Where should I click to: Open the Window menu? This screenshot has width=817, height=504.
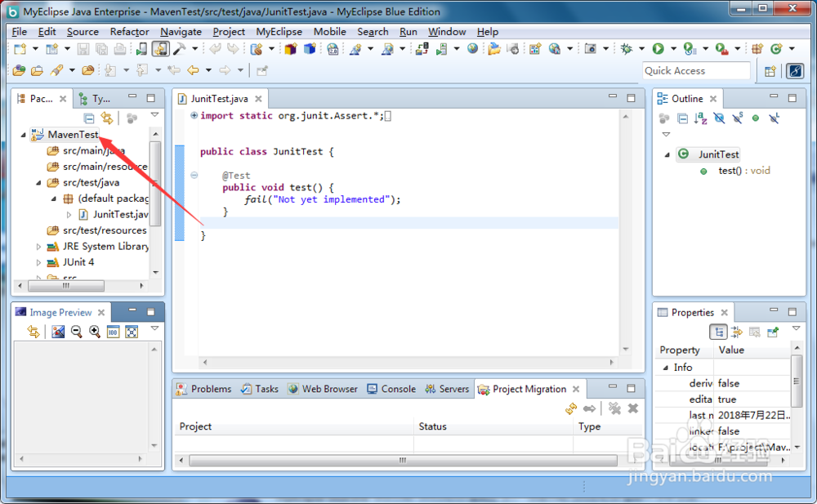tap(447, 32)
